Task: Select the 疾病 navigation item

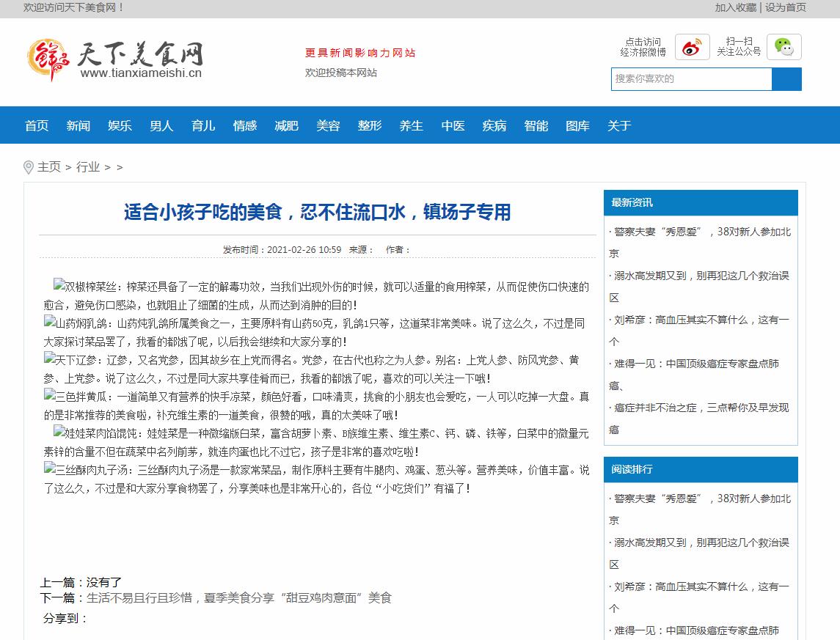Action: coord(494,126)
